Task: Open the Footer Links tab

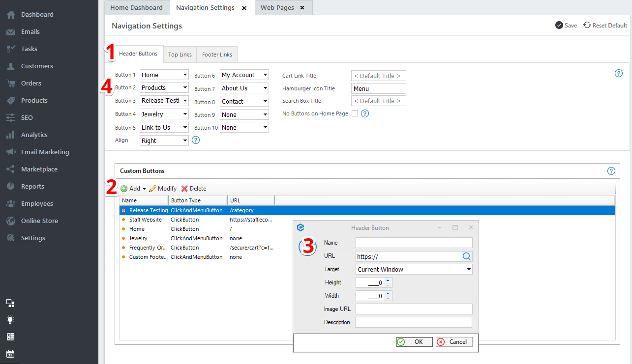Action: (x=217, y=55)
